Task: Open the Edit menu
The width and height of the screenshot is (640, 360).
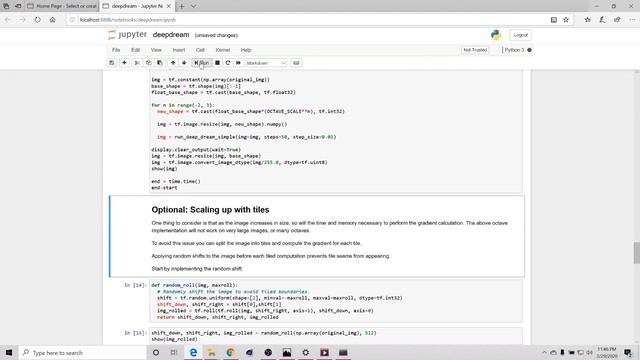Action: [x=136, y=50]
